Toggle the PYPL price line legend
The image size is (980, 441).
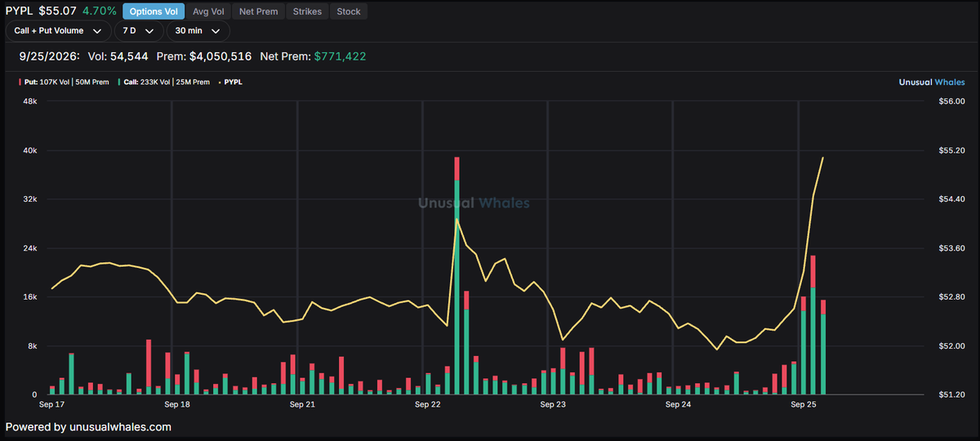230,82
